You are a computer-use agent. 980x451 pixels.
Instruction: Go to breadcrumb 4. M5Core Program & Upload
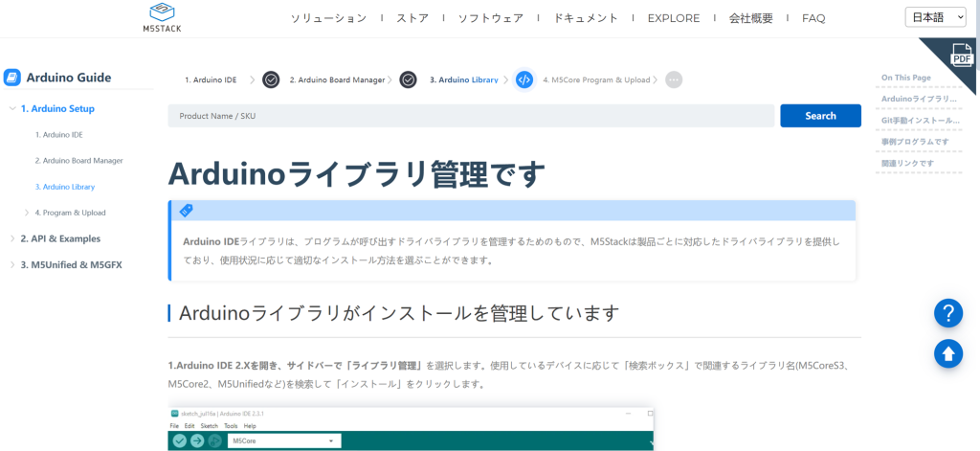pos(596,80)
